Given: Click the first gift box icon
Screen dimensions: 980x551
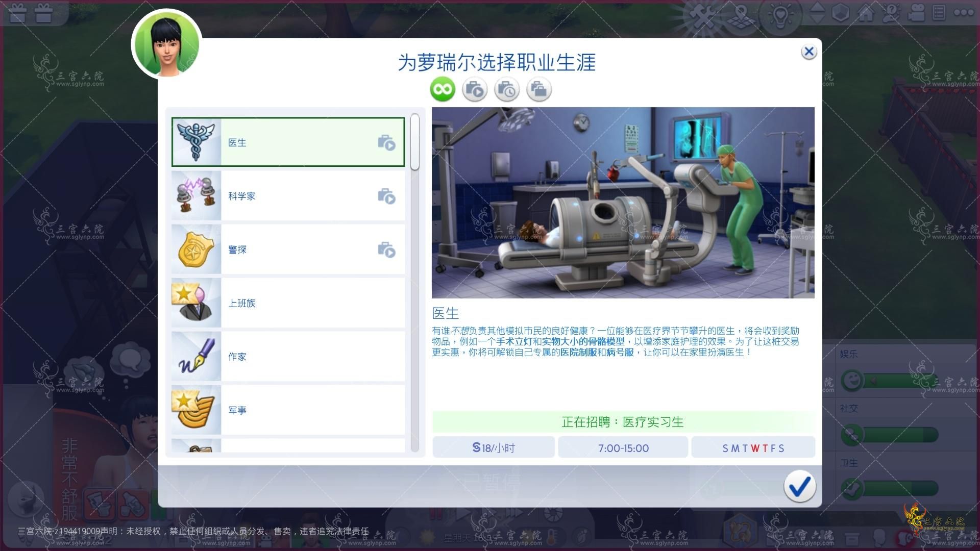Looking at the screenshot, I should pos(18,13).
